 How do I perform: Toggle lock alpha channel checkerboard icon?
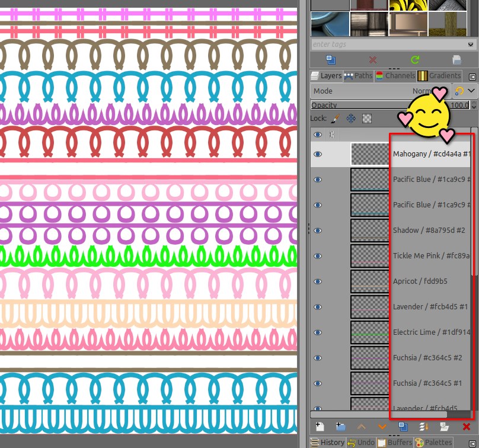[x=367, y=119]
